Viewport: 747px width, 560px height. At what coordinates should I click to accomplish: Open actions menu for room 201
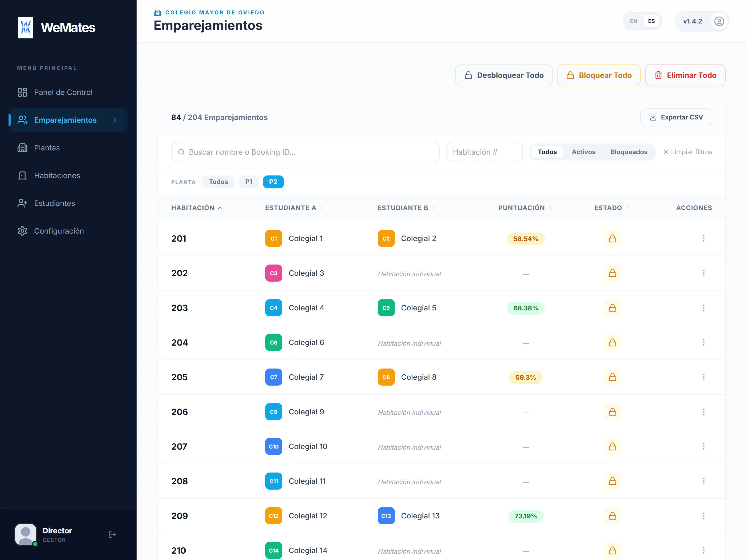pos(704,239)
